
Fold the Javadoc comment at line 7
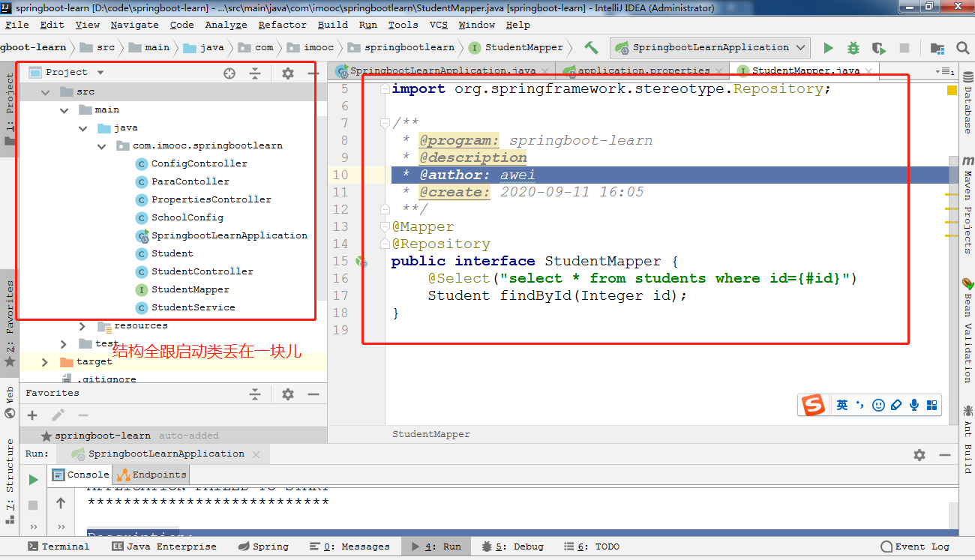pyautogui.click(x=384, y=123)
